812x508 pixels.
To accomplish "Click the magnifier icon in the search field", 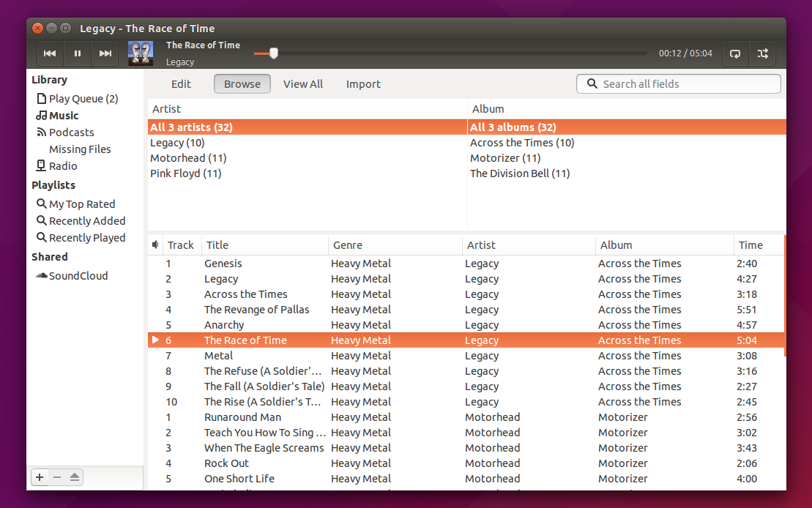I will (592, 83).
